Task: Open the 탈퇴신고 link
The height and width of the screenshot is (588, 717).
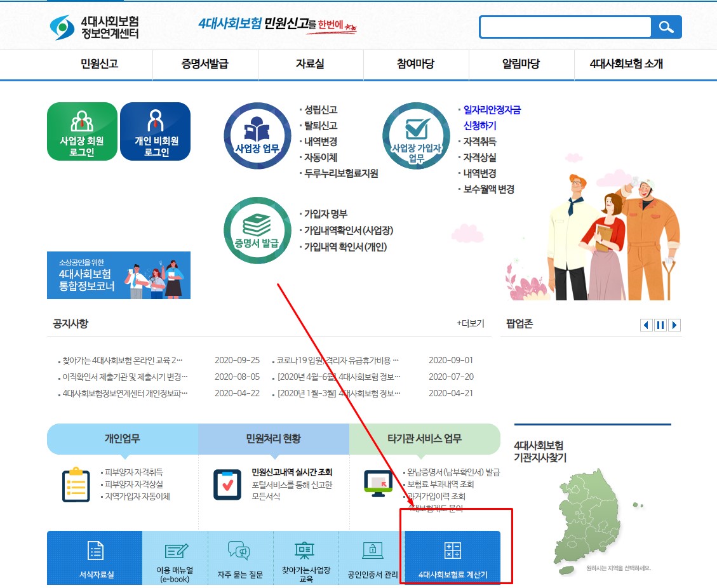Action: [321, 126]
